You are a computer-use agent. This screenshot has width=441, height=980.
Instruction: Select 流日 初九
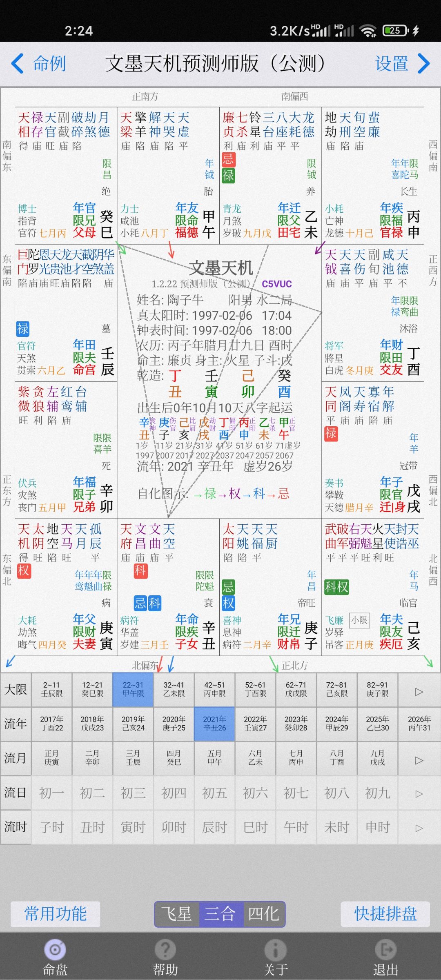377,793
